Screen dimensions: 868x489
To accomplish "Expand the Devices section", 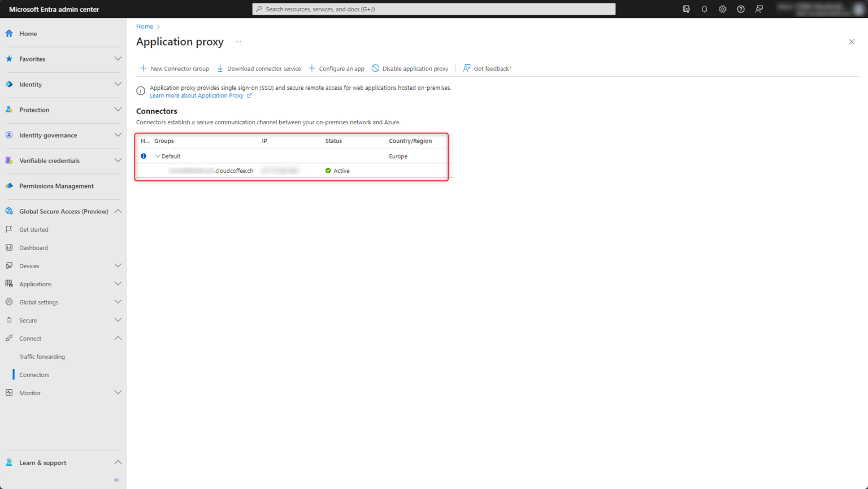I will pyautogui.click(x=118, y=265).
